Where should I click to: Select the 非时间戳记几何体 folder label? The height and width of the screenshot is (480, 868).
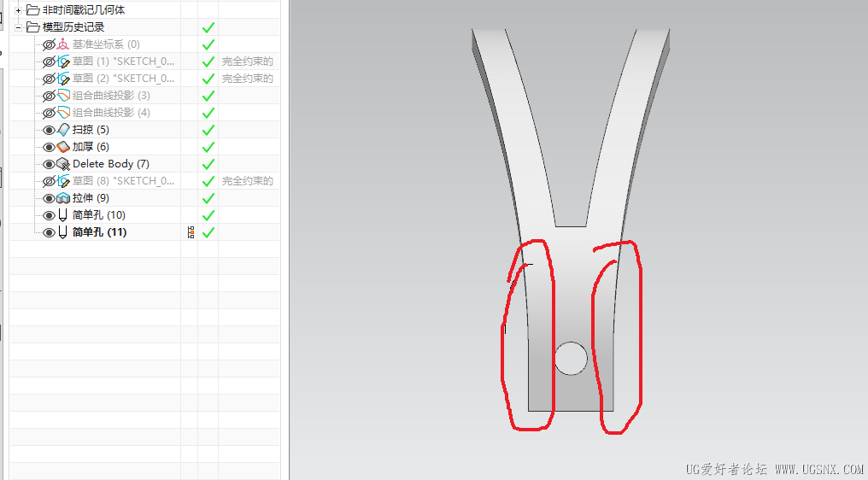[84, 10]
